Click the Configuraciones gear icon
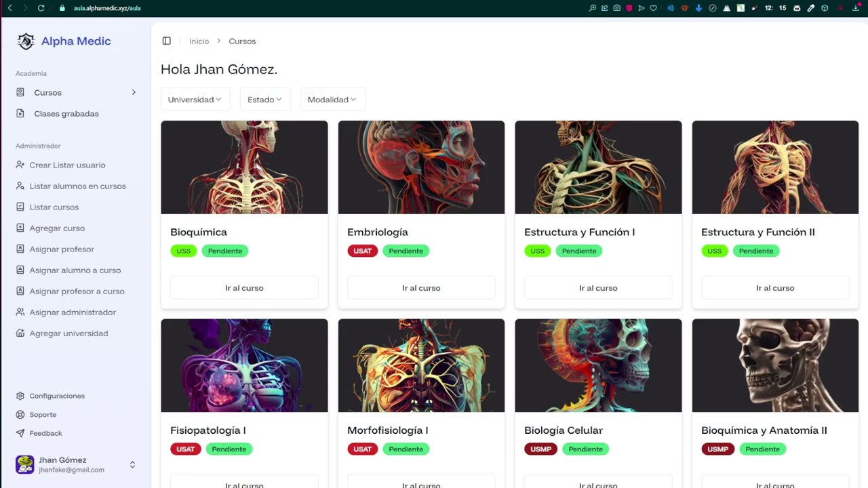 tap(20, 396)
